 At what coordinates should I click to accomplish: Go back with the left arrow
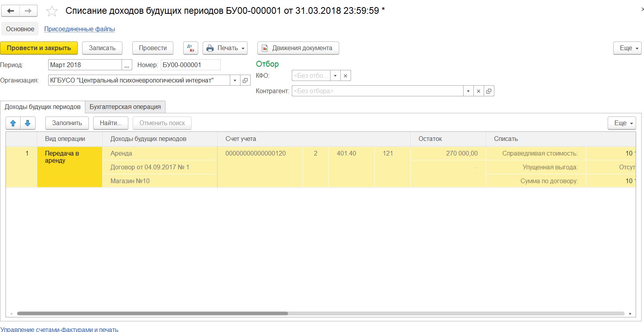click(11, 11)
